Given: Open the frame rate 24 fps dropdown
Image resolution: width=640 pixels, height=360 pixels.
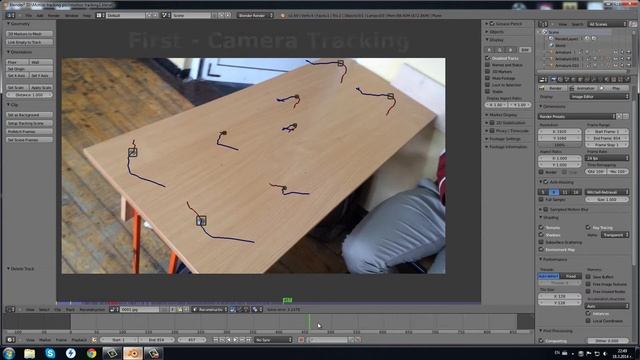Looking at the screenshot, I should coord(607,158).
